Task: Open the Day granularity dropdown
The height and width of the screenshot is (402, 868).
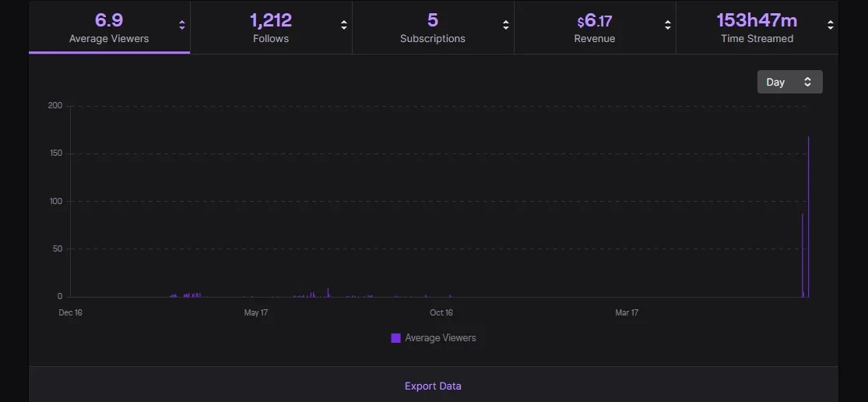Action: tap(789, 82)
